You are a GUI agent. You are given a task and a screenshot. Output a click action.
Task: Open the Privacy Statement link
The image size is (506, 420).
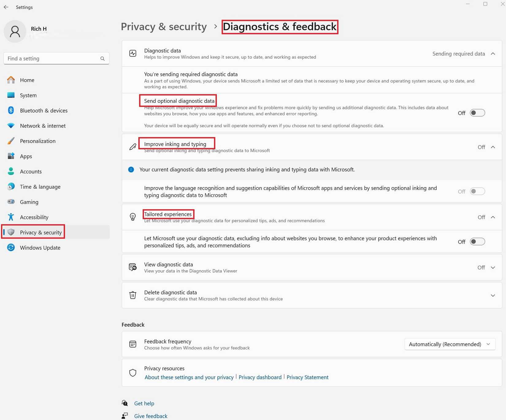[308, 377]
